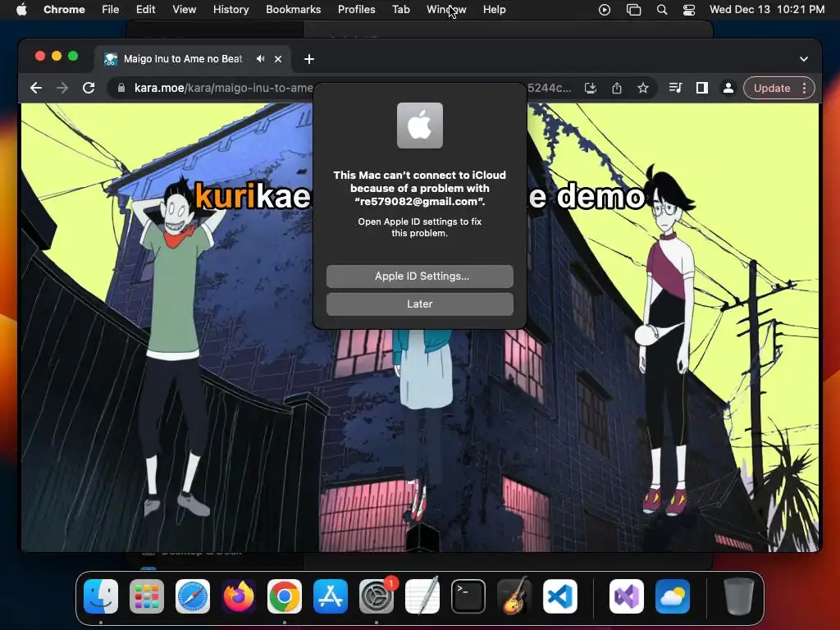Open the Profiles menu
The image size is (840, 630).
356,10
